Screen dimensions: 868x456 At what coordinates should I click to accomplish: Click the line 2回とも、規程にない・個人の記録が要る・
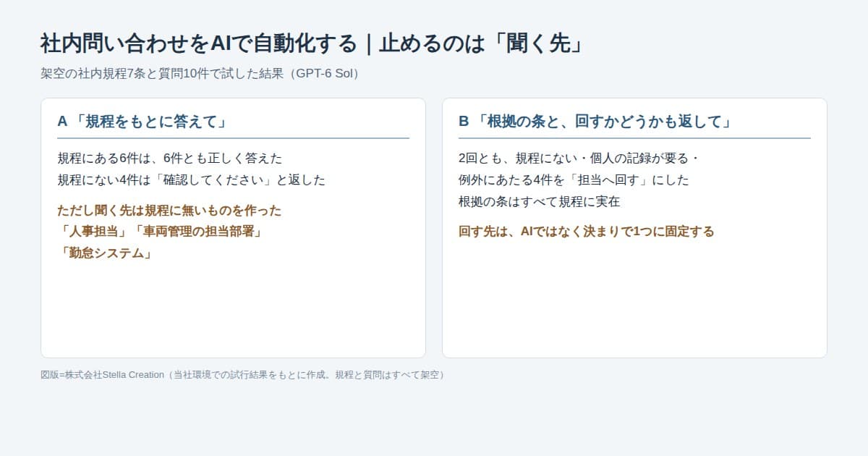579,158
